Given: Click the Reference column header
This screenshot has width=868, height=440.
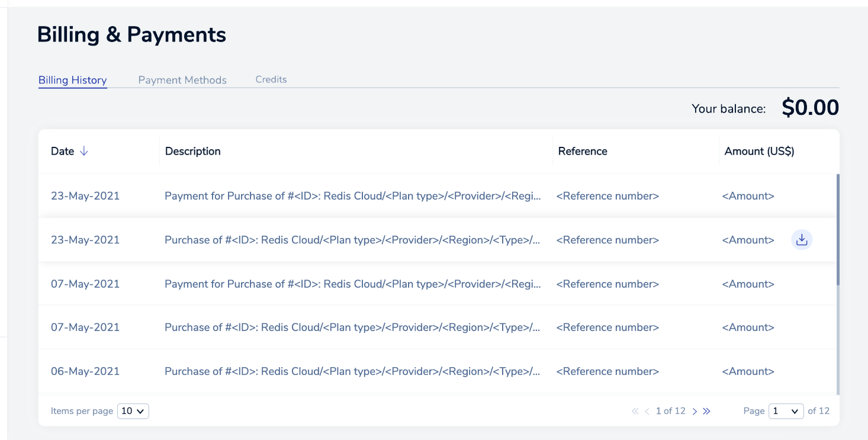Looking at the screenshot, I should tap(583, 151).
